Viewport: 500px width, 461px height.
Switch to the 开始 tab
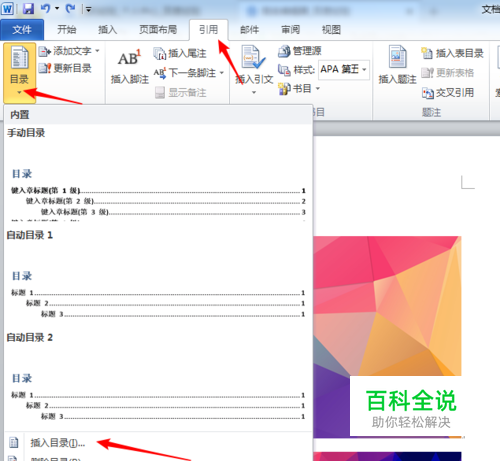pyautogui.click(x=67, y=30)
